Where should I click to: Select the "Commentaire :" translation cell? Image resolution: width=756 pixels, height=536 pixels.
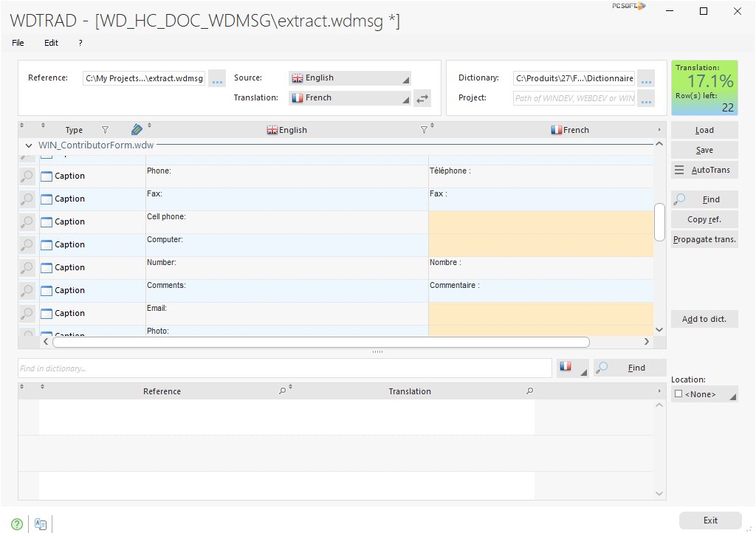click(x=541, y=291)
